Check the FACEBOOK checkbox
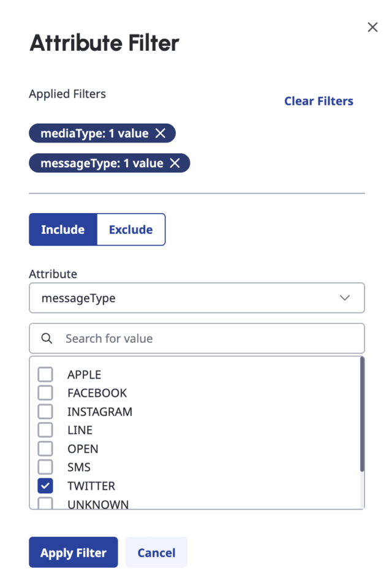The width and height of the screenshot is (392, 588). pos(45,393)
